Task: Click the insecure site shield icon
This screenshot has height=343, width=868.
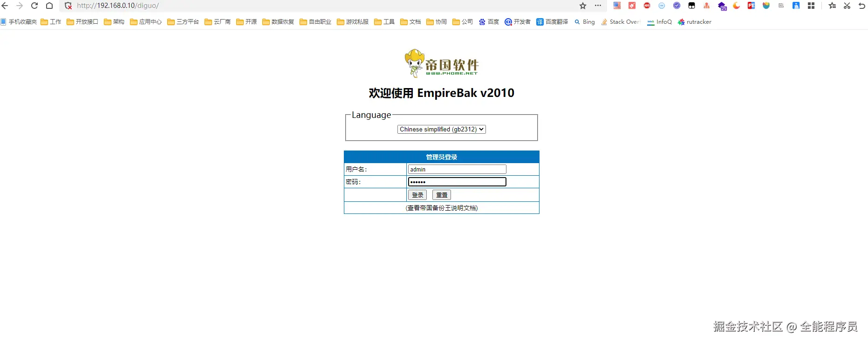Action: (x=68, y=6)
